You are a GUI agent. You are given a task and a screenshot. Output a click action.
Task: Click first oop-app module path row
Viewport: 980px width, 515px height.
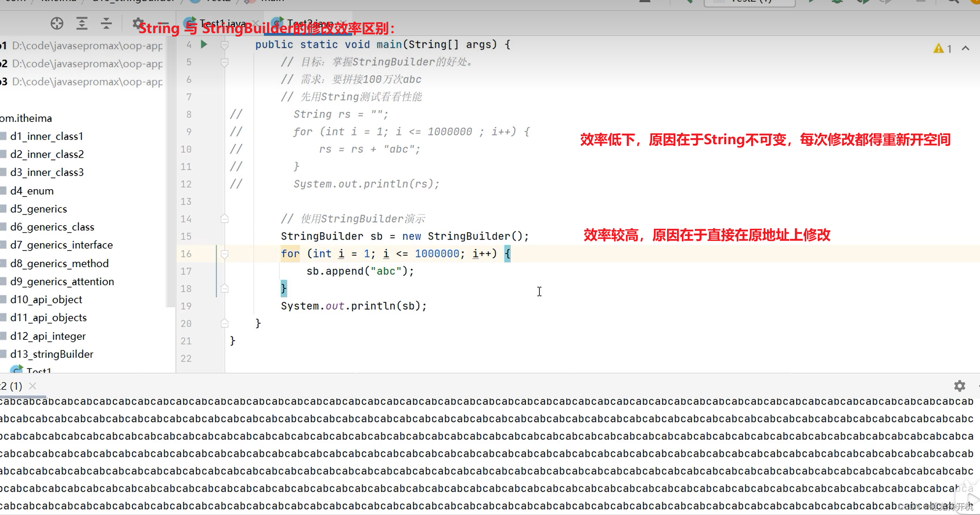tap(82, 46)
